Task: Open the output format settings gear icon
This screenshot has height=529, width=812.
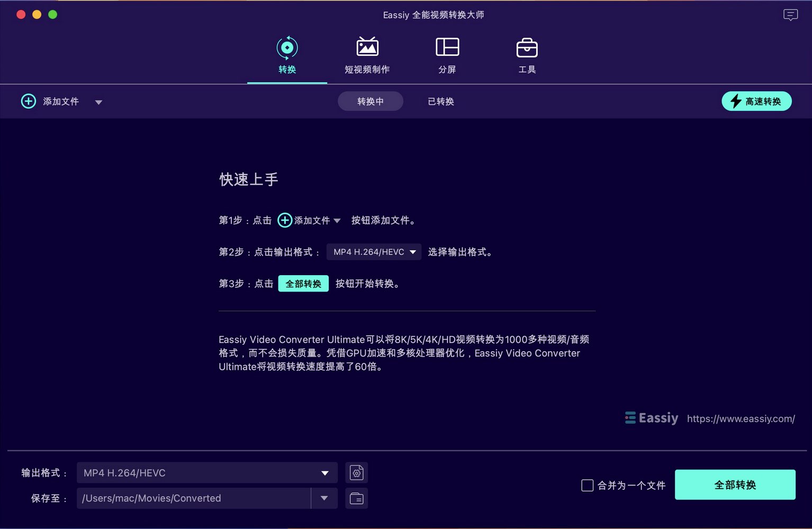Action: click(357, 473)
